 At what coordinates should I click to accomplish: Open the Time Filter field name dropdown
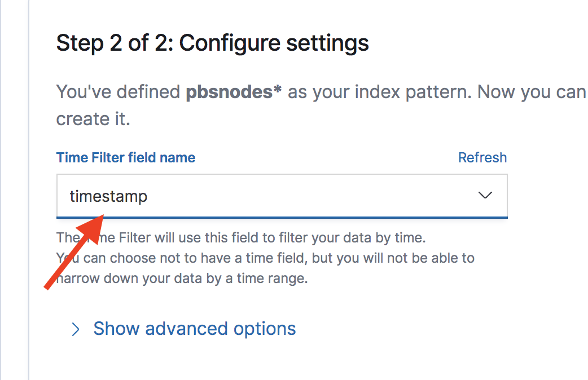tap(282, 196)
